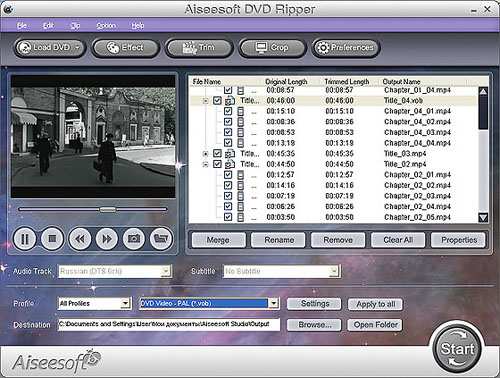Uncheck the Chapter_04_01.mp4 checkbox
This screenshot has width=500, height=378.
[228, 111]
